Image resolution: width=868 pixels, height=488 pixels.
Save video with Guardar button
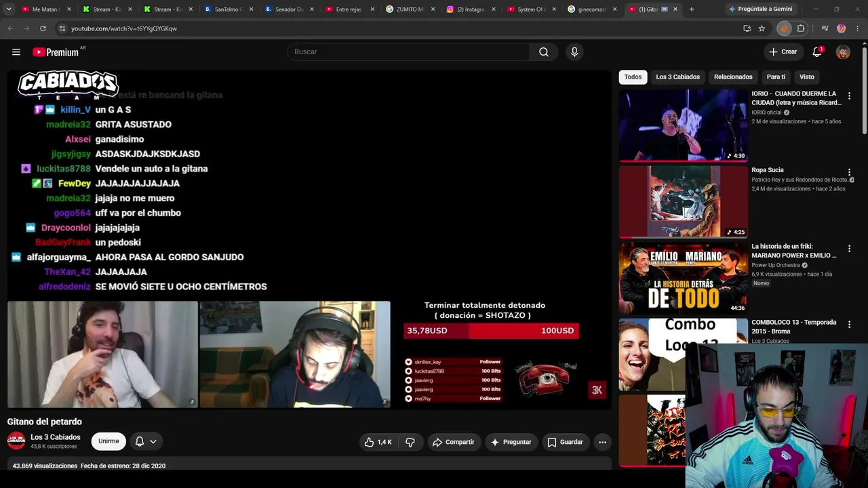[x=565, y=442]
